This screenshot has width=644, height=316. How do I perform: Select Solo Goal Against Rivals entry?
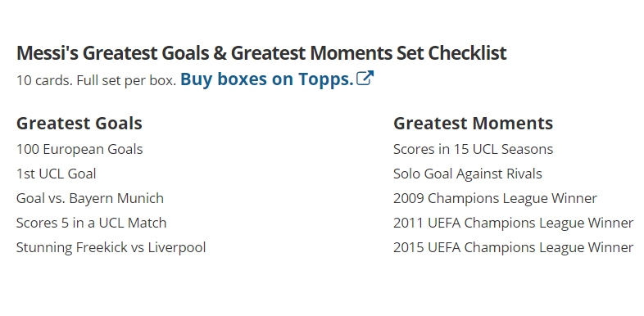[468, 174]
